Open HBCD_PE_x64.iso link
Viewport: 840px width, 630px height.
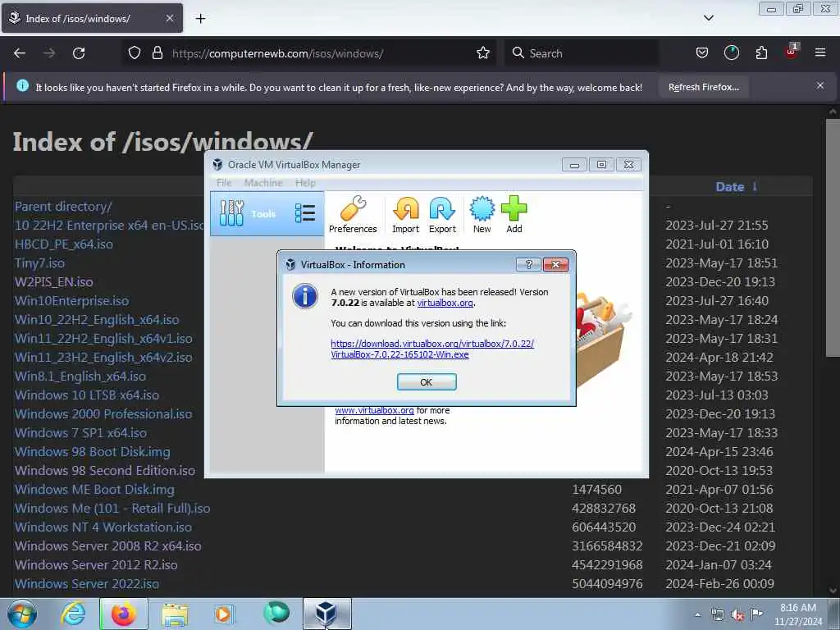click(x=64, y=244)
